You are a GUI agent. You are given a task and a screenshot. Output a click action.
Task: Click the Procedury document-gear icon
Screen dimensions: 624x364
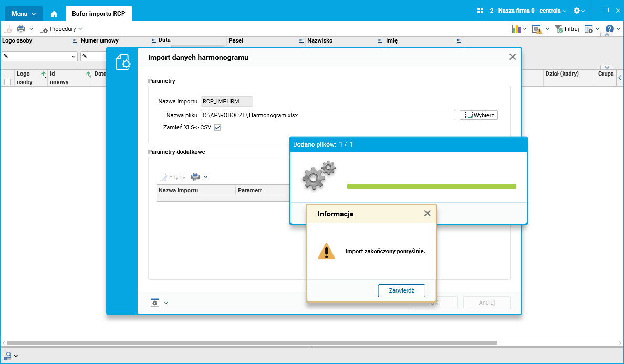click(x=44, y=29)
